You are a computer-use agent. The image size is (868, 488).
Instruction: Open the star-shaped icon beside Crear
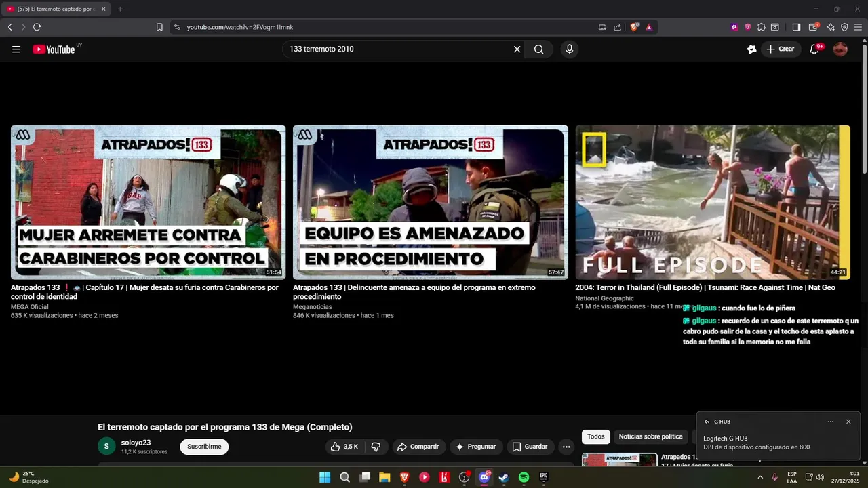[751, 49]
